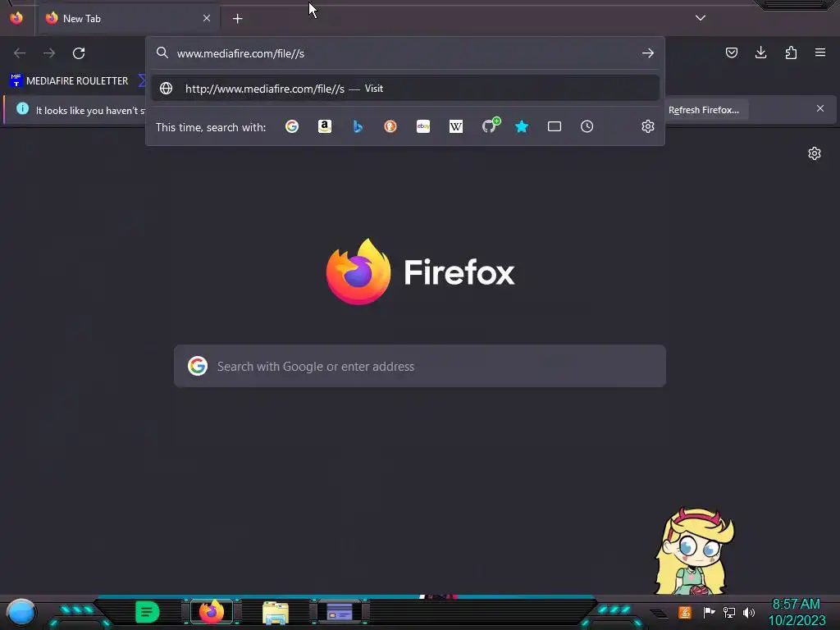
Task: Select the New Tab tab
Action: [128, 18]
